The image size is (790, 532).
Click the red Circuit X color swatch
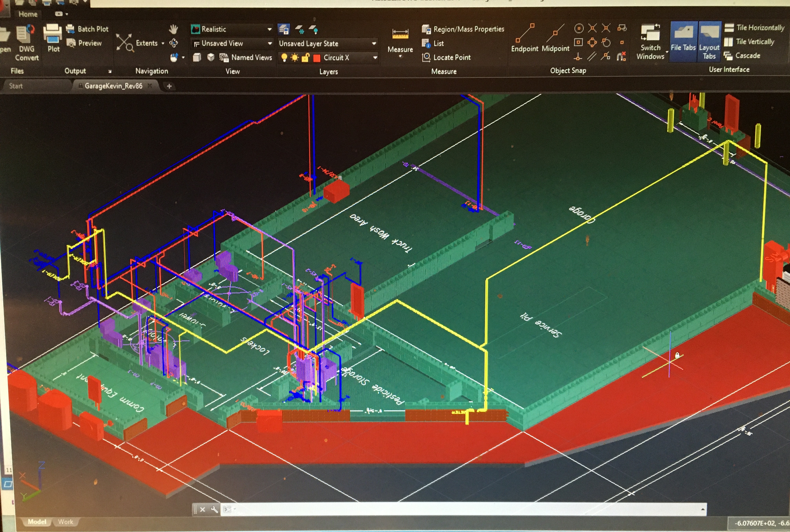point(317,58)
